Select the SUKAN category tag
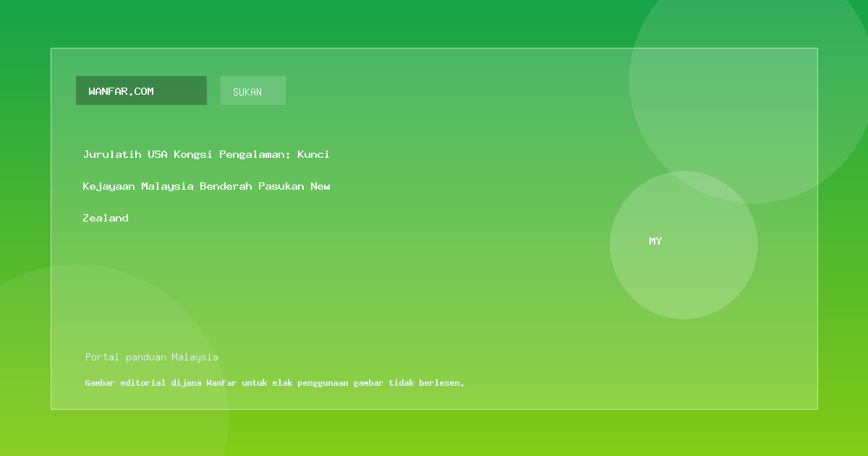Screen dimensions: 868x456 (x=253, y=90)
